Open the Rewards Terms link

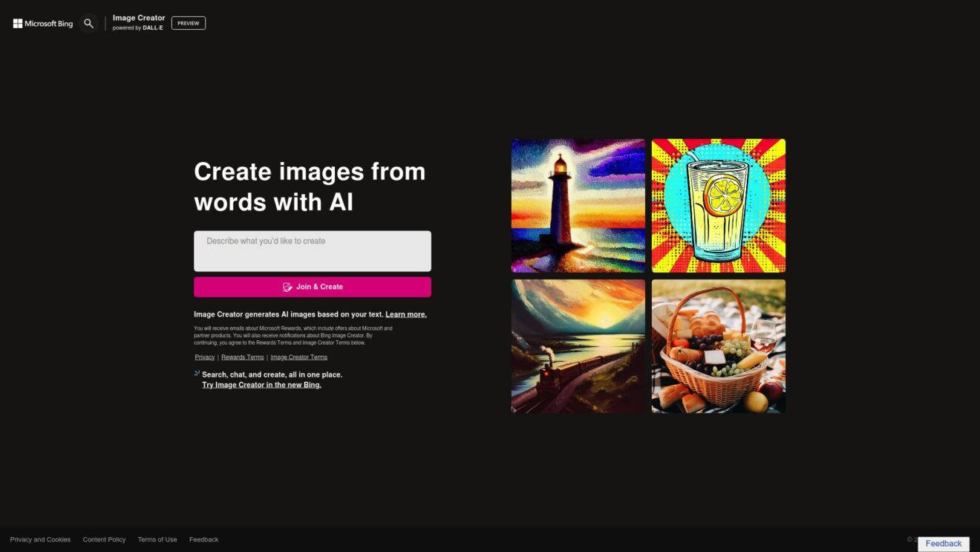242,357
